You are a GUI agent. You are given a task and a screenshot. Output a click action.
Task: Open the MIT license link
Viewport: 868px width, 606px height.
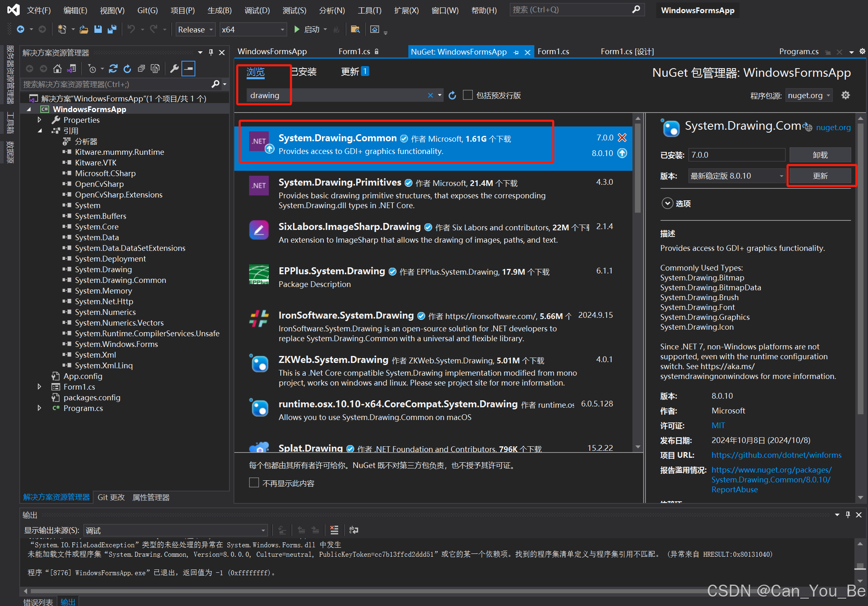pos(718,425)
